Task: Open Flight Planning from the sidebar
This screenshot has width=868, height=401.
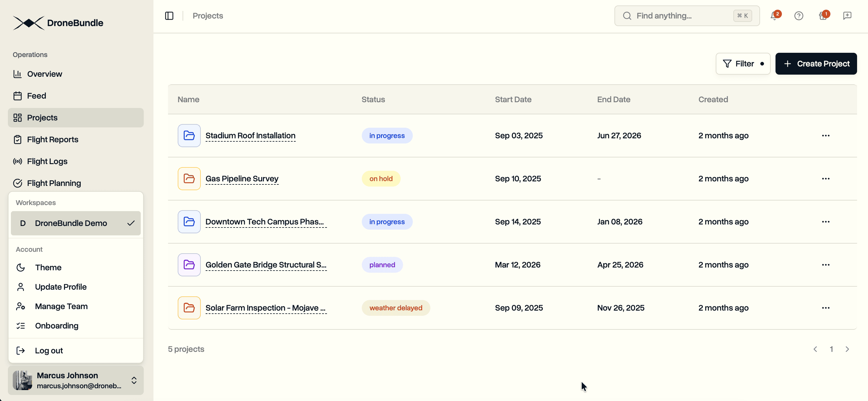Action: pos(54,183)
